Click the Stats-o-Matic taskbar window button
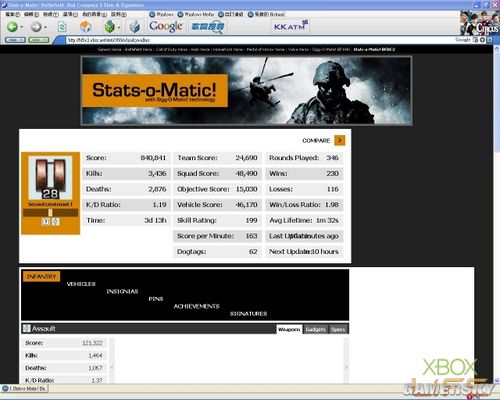The height and width of the screenshot is (400, 500). tap(25, 388)
